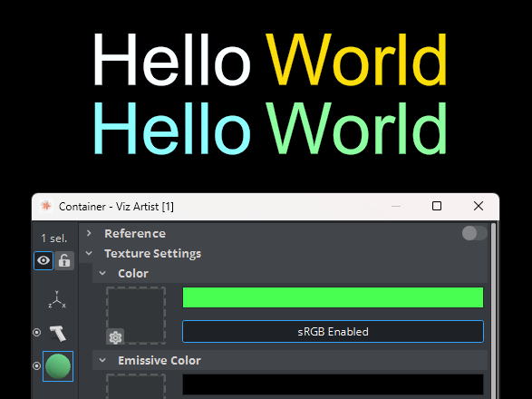Click the empty color texture drop slot

(136, 316)
